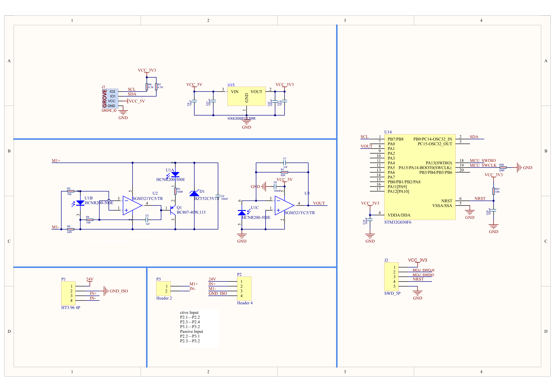The image size is (555, 392).
Task: Select capacitor C21 near VIN
Action: coord(213,101)
